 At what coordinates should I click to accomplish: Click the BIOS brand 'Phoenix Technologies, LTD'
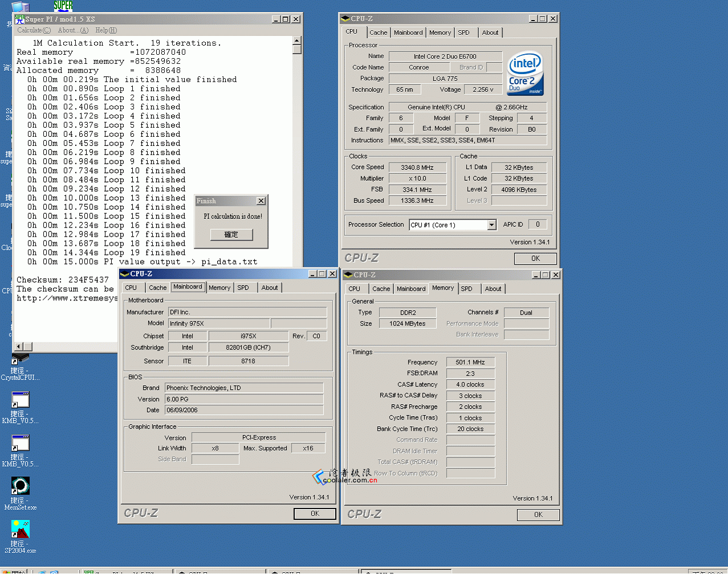(x=244, y=388)
